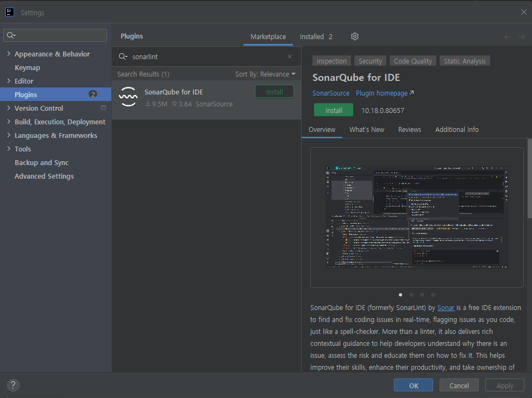Click green Install button in details pane
The width and height of the screenshot is (532, 398).
(334, 110)
